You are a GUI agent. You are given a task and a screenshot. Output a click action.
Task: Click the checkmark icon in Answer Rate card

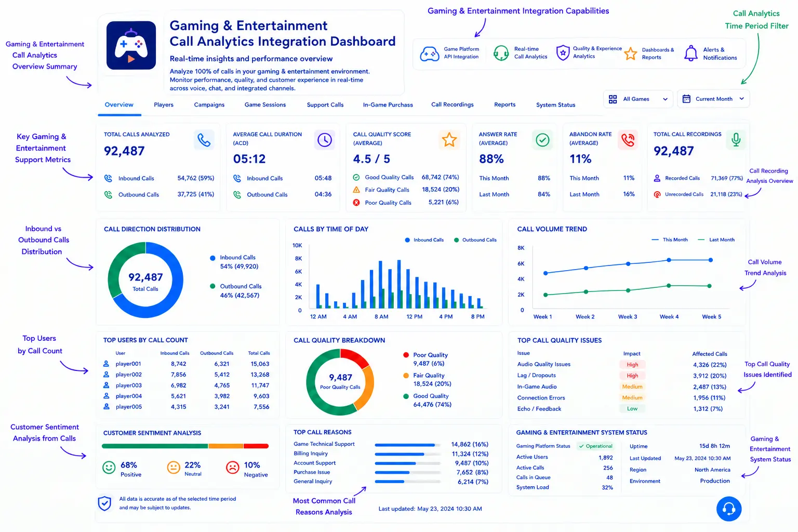pos(542,140)
